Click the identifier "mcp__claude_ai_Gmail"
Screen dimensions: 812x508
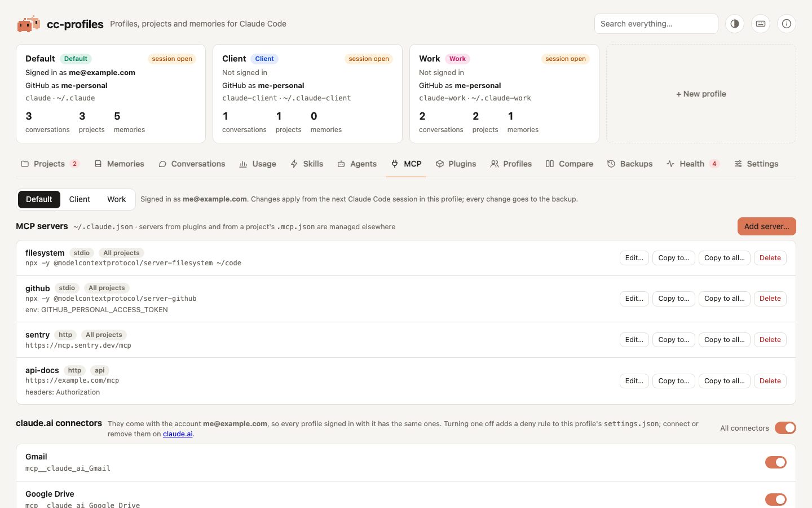pyautogui.click(x=68, y=468)
